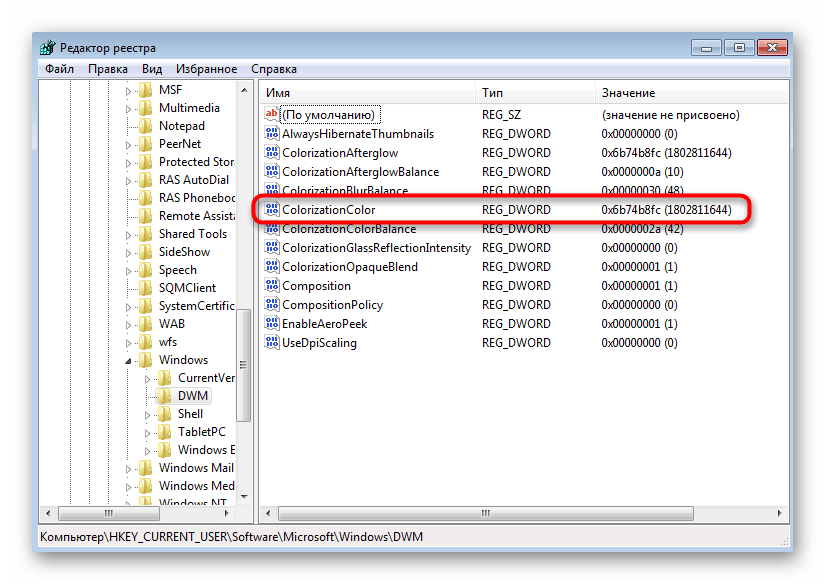Click tree pane vertical scrollbar thumb
This screenshot has height=584, width=825.
click(x=244, y=366)
